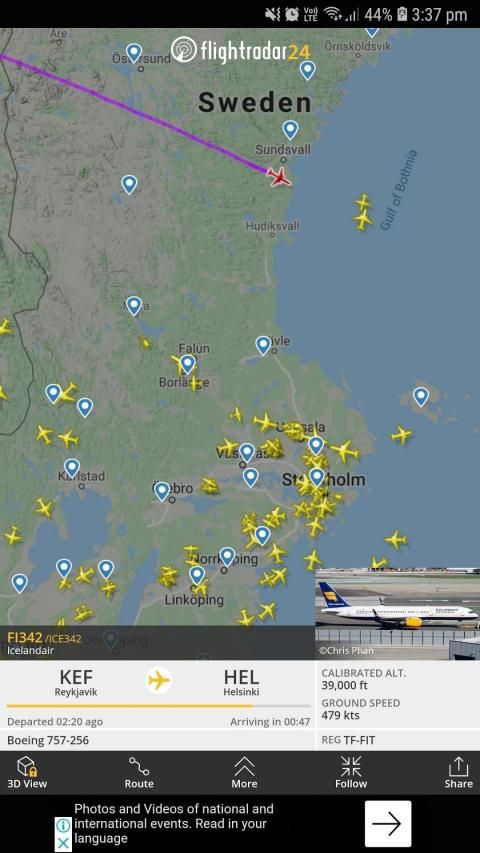Select the red FI342 aircraft icon
The image size is (480, 853).
279,176
